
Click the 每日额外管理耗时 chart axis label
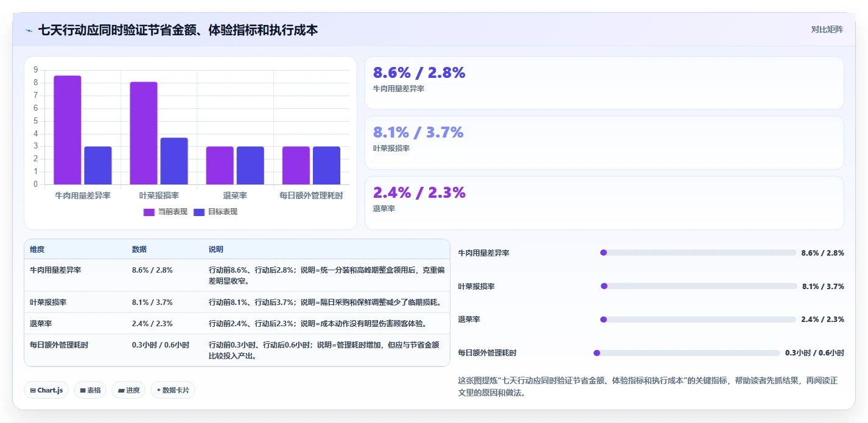point(311,195)
